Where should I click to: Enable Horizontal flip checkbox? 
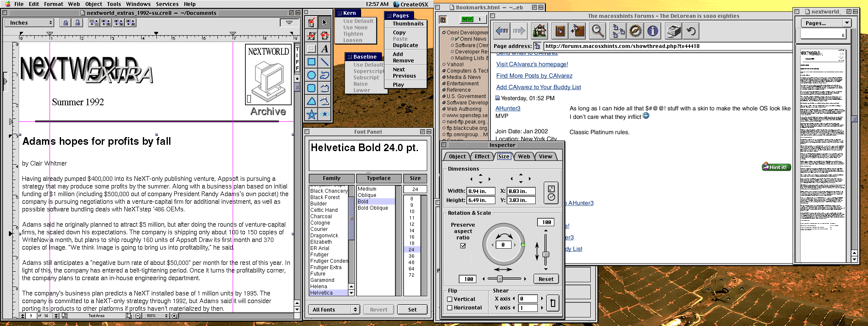point(450,308)
